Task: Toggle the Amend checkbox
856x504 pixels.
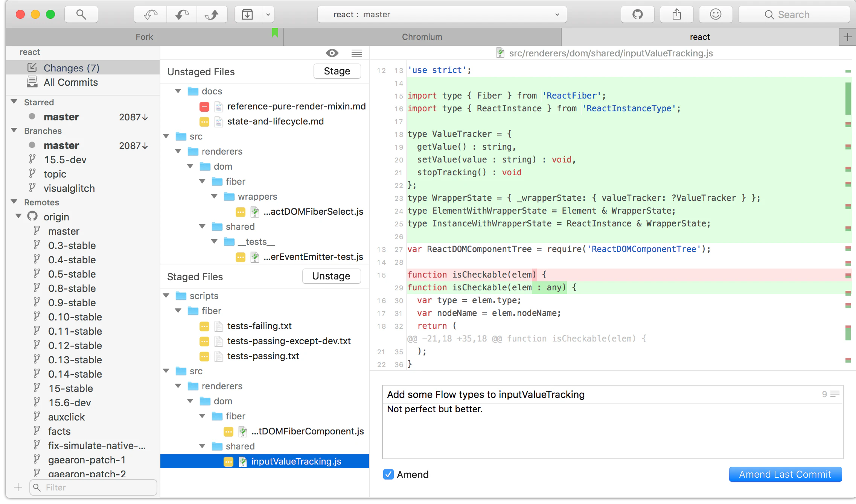Action: tap(388, 474)
